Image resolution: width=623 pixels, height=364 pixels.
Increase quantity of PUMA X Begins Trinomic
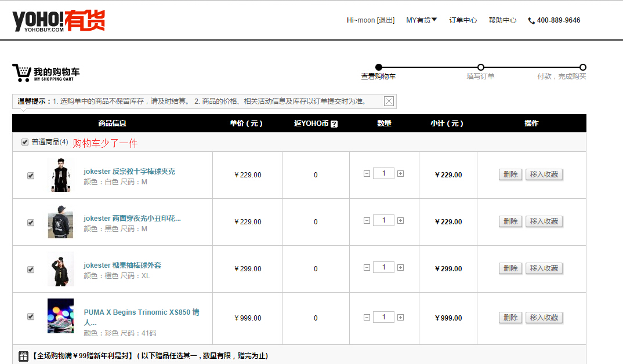(400, 317)
